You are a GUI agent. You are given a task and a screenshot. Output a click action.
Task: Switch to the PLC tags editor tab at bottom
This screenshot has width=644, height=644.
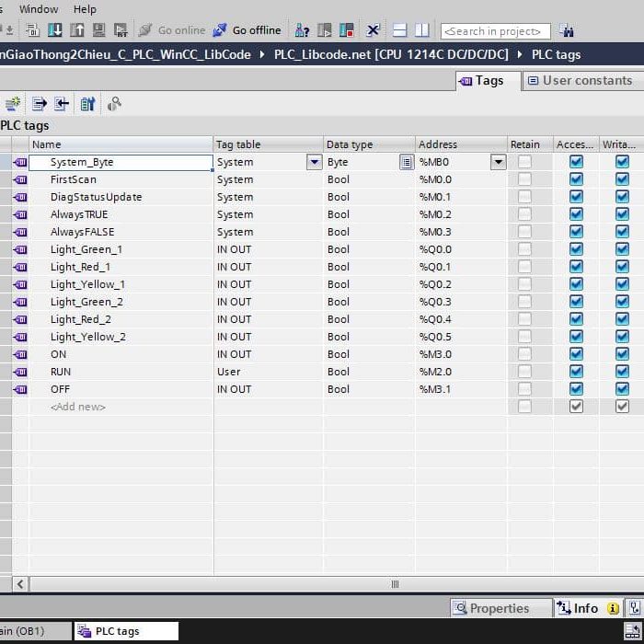click(x=126, y=631)
